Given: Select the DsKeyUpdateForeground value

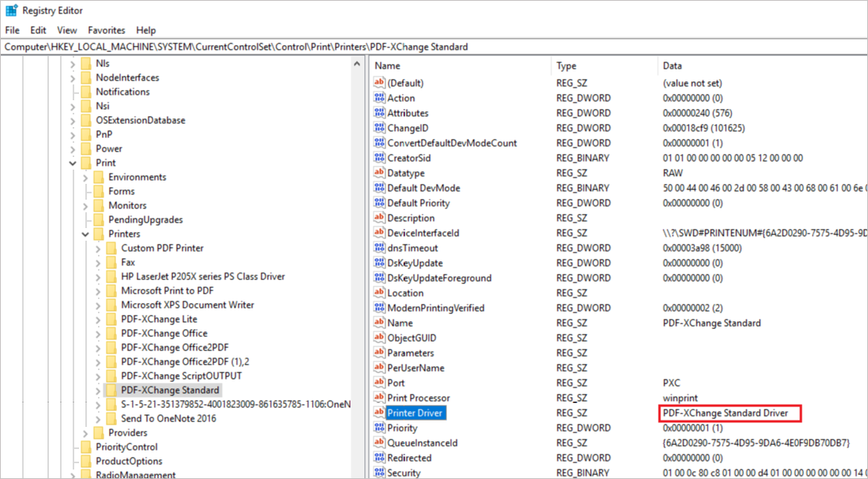Looking at the screenshot, I should [x=439, y=278].
